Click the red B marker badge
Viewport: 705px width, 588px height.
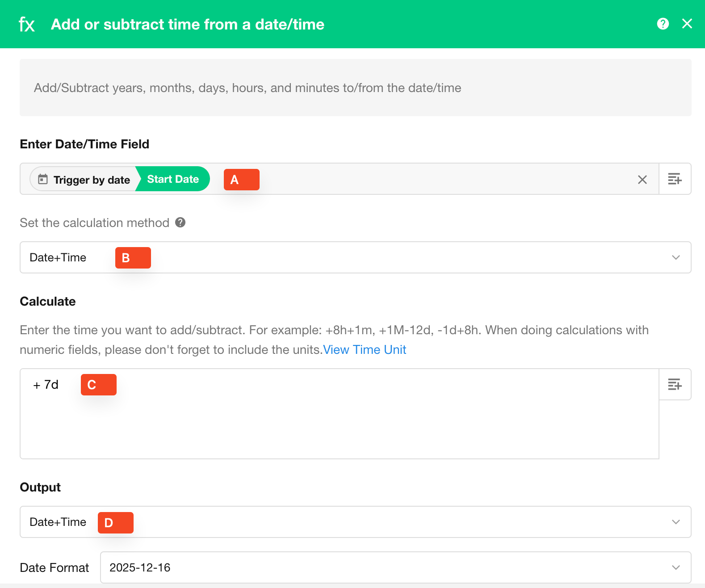[x=133, y=258]
